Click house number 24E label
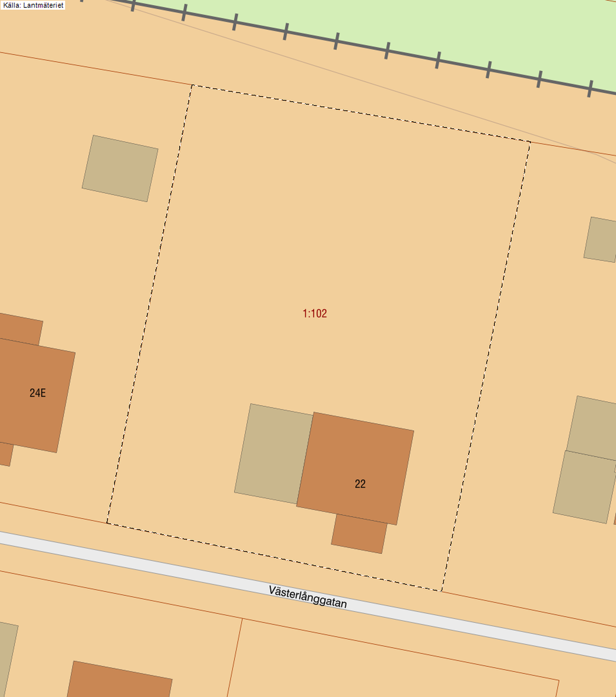 tap(37, 393)
